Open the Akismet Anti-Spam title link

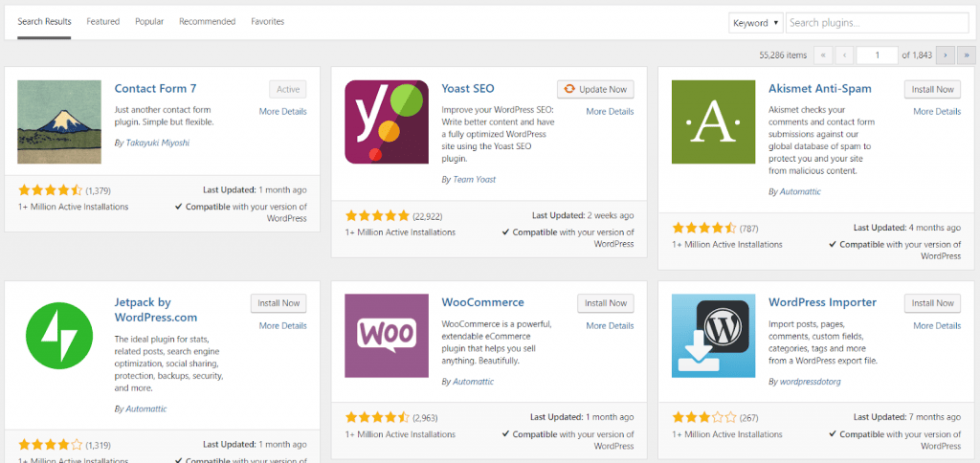[x=820, y=89]
